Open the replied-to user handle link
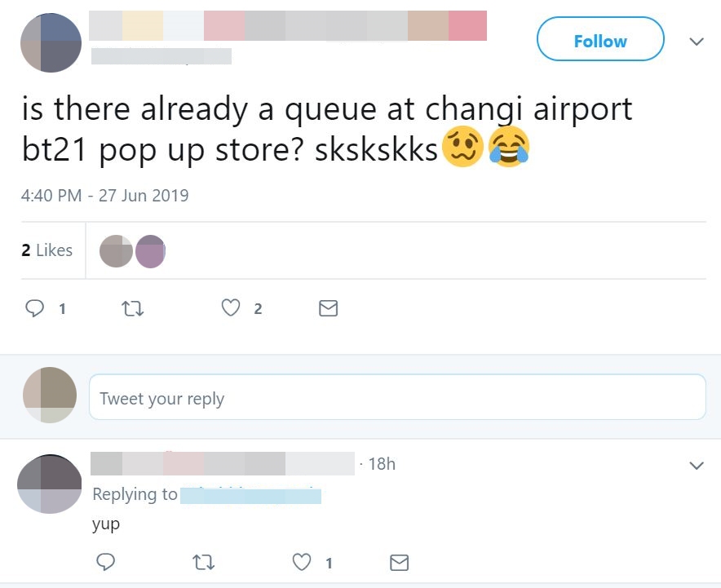Screen dimensions: 721x588 (250, 495)
